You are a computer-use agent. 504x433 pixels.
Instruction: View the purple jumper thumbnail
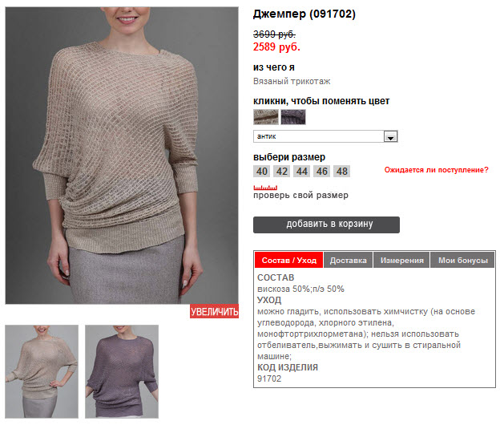(122, 371)
